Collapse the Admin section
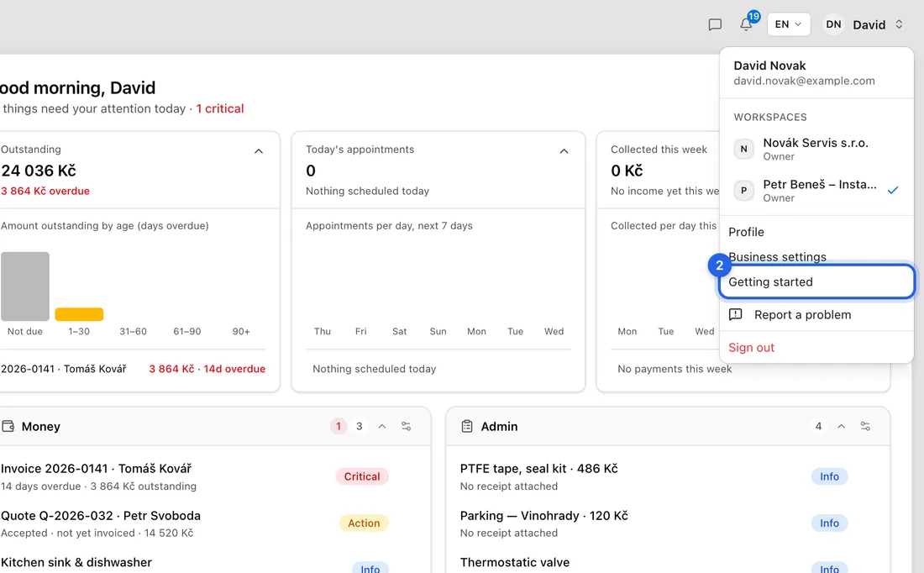The width and height of the screenshot is (924, 573). 841,426
